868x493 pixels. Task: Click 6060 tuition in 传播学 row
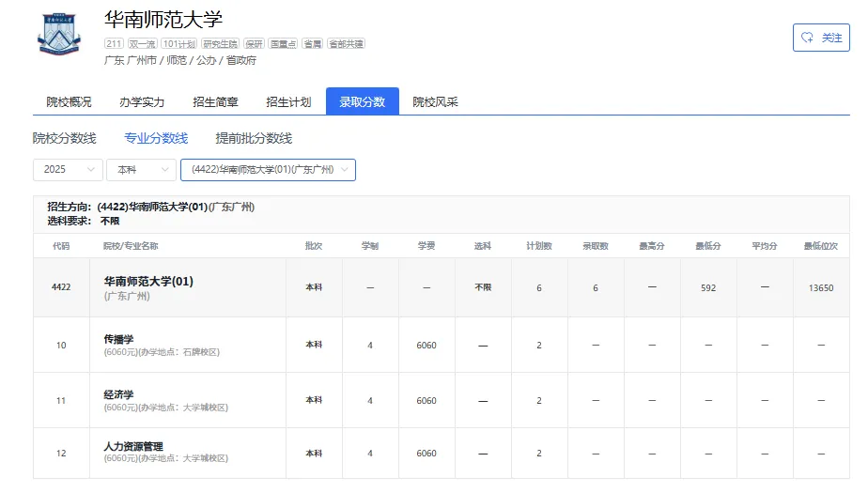tap(426, 346)
